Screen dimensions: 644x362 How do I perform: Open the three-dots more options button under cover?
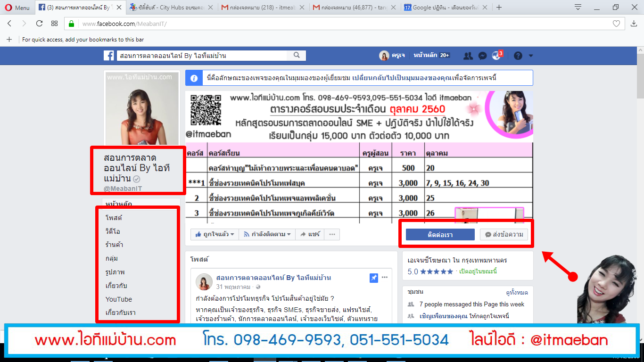pos(332,234)
